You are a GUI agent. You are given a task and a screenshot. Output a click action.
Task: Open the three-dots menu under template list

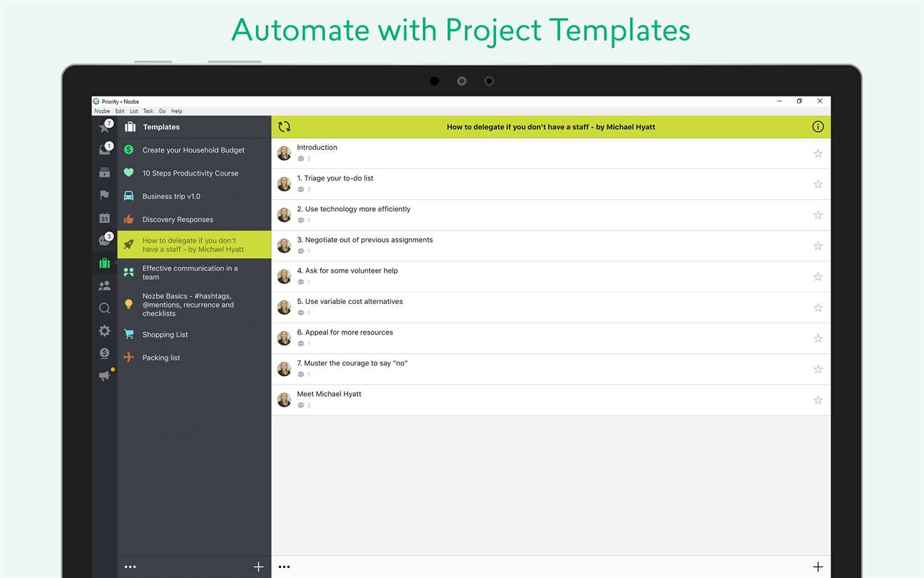click(x=130, y=567)
